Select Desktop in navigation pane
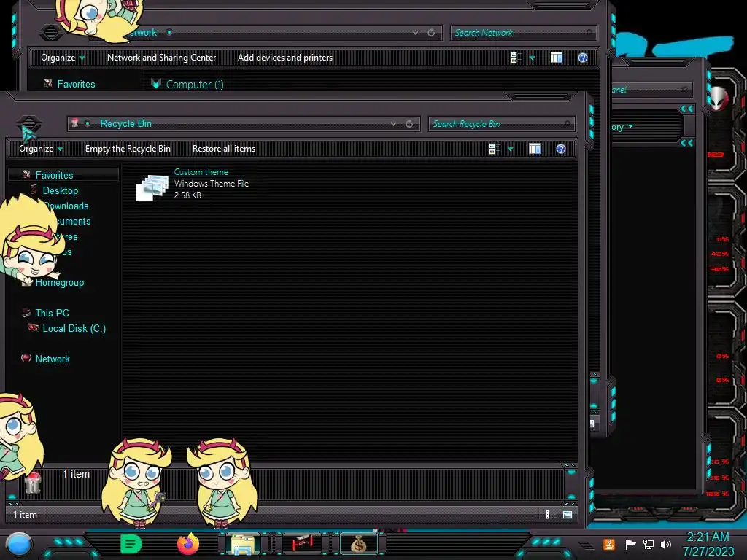This screenshot has height=560, width=747. [x=61, y=190]
